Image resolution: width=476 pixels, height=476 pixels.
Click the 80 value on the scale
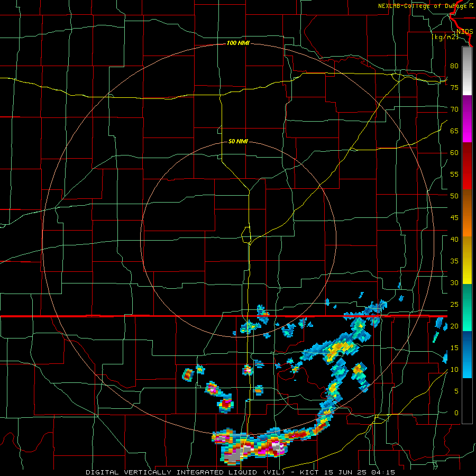coord(454,66)
